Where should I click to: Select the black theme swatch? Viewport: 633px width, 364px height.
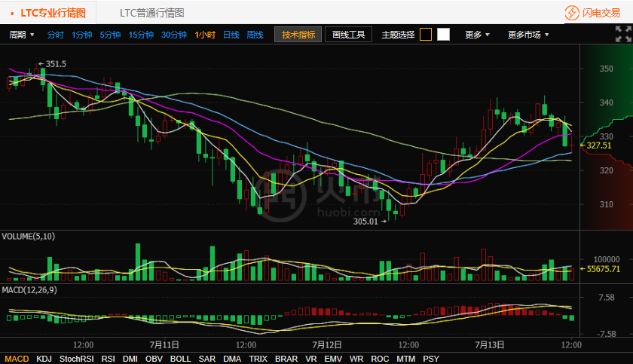(x=426, y=35)
